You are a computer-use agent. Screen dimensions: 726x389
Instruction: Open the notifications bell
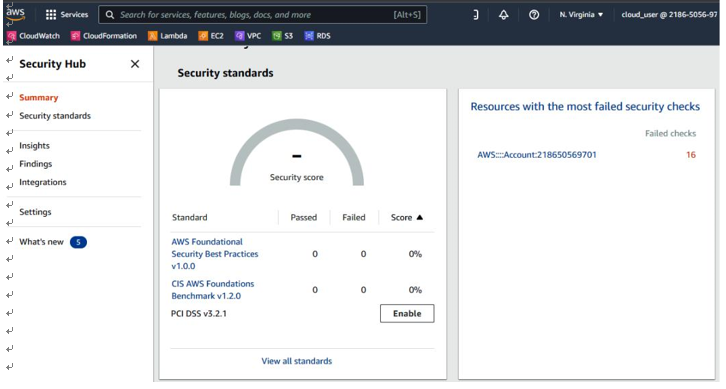coord(503,15)
